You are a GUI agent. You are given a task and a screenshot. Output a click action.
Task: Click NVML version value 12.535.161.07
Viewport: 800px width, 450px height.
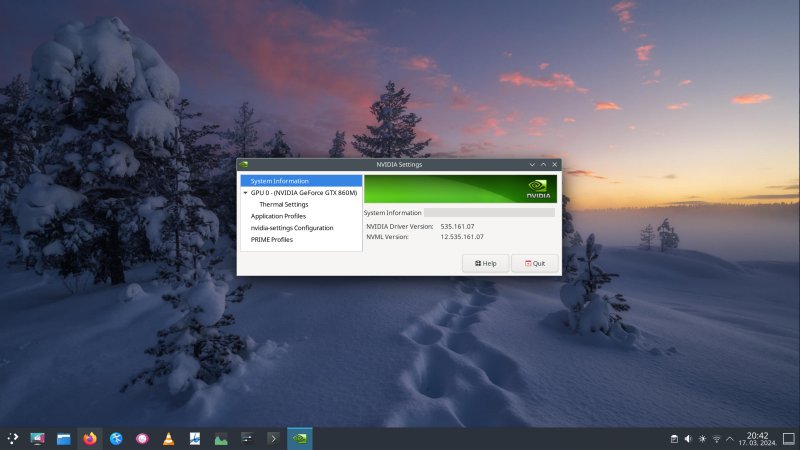[x=462, y=237]
